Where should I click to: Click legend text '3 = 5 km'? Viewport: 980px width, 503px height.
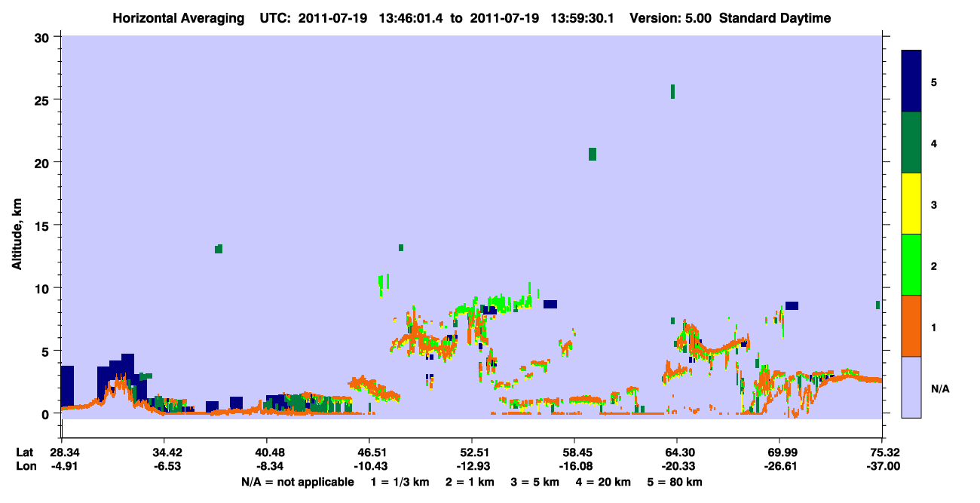pos(535,482)
